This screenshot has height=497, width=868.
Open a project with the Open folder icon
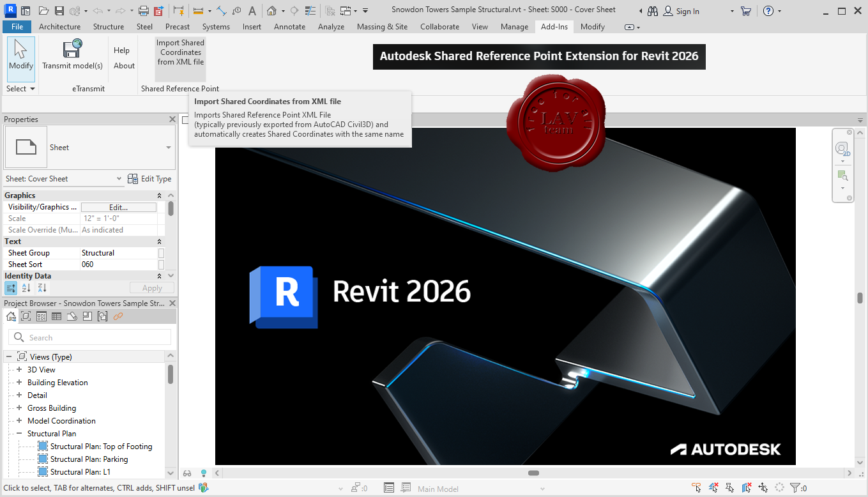point(43,11)
